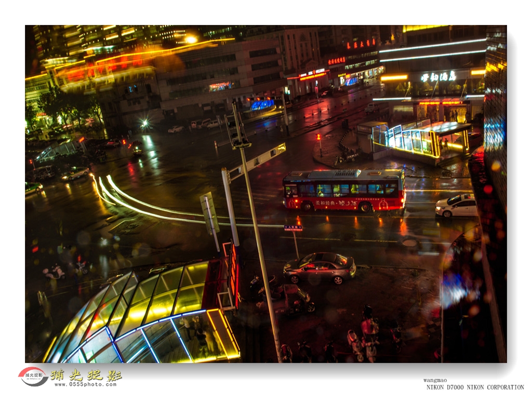This screenshot has height=403, width=532.
Task: Click the white neon hotel sign
Action: (x=438, y=77)
